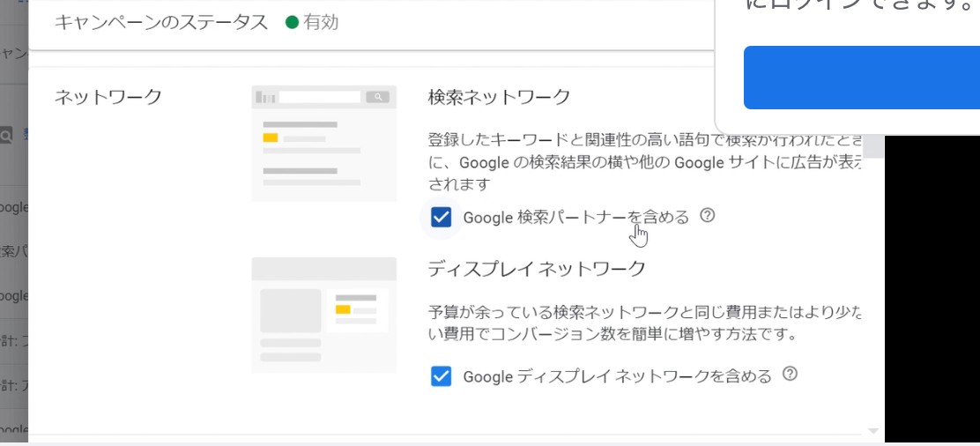
Task: Click the ディスプレイ ネットワーク illustration thumbnail
Action: click(x=323, y=315)
